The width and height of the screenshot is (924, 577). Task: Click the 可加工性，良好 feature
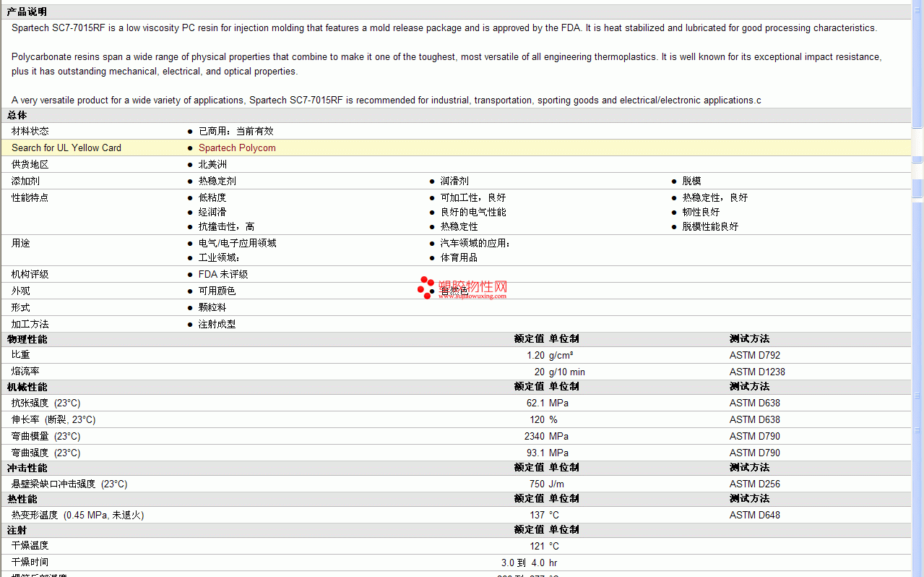473,197
